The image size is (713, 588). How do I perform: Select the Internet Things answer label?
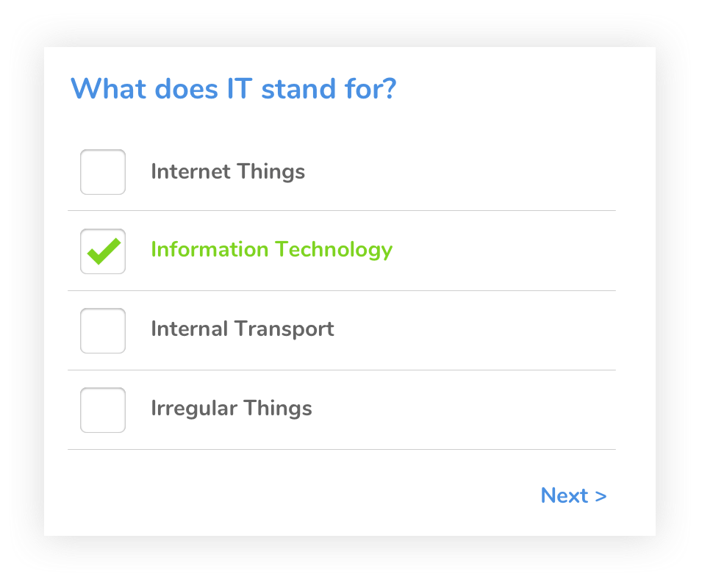click(228, 172)
